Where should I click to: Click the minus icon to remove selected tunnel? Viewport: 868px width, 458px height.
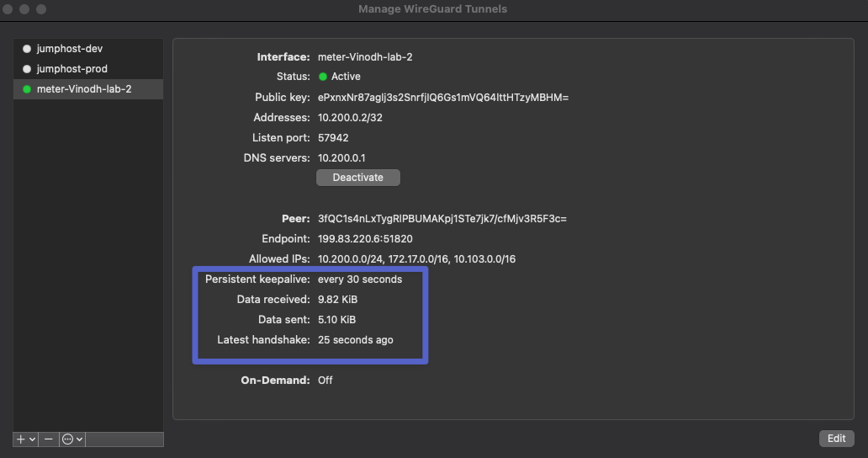[x=49, y=439]
